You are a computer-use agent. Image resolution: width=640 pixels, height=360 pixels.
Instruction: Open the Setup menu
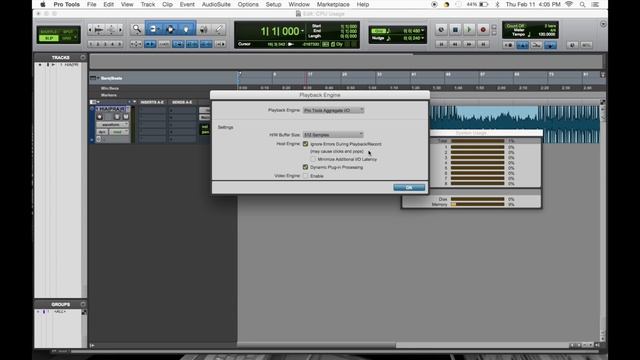pos(273,4)
